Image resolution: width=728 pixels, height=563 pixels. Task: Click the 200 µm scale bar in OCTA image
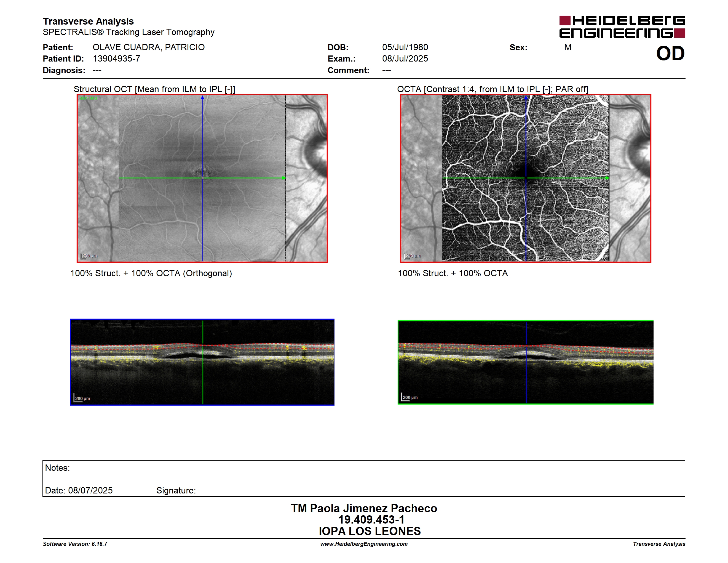tap(412, 256)
